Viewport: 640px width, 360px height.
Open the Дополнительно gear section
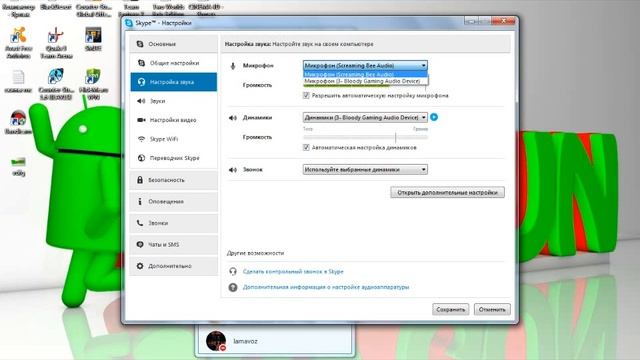(173, 266)
